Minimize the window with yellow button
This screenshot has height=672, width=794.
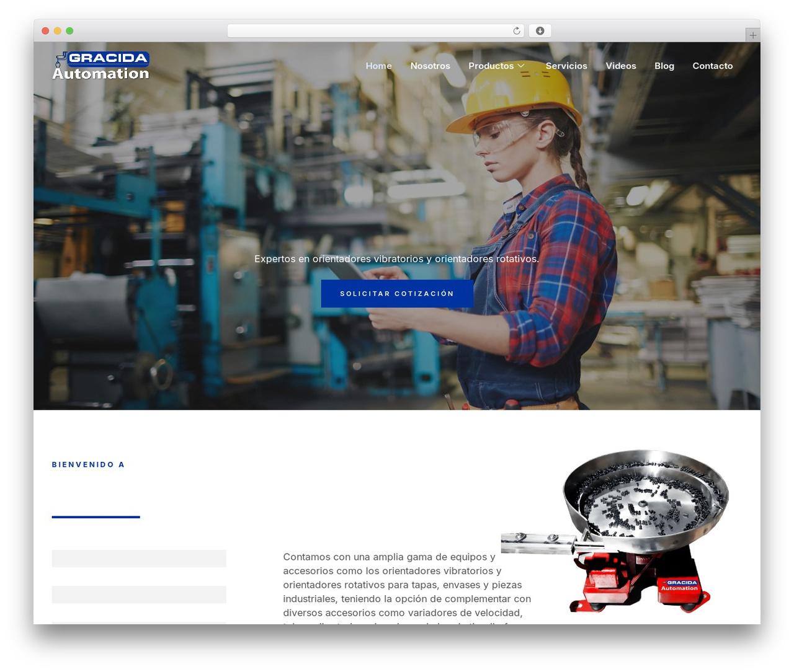coord(58,31)
